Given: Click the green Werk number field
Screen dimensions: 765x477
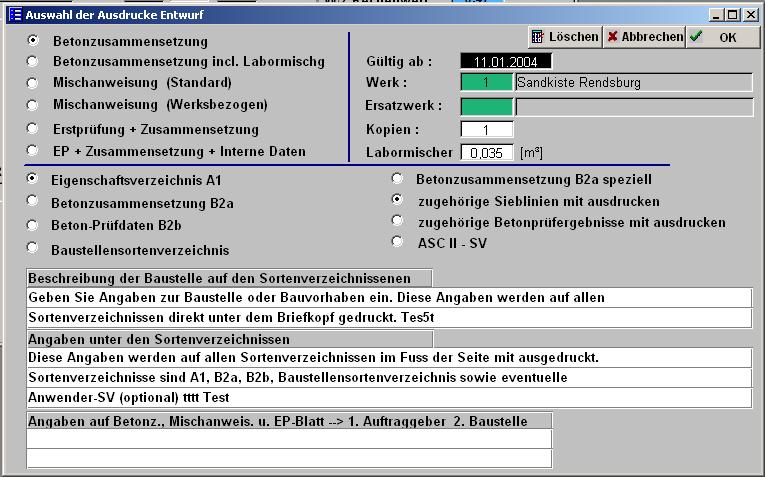Looking at the screenshot, I should tap(486, 82).
